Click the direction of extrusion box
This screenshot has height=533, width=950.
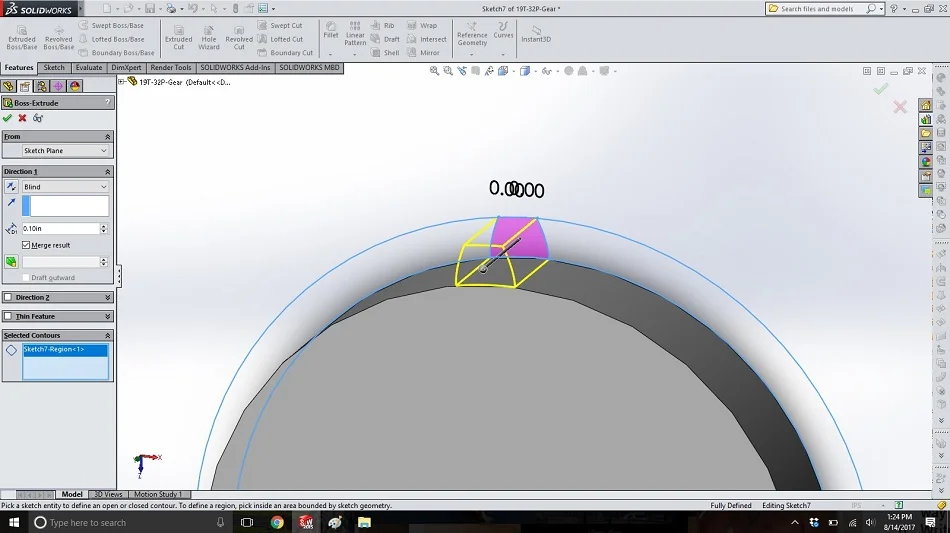tap(65, 206)
